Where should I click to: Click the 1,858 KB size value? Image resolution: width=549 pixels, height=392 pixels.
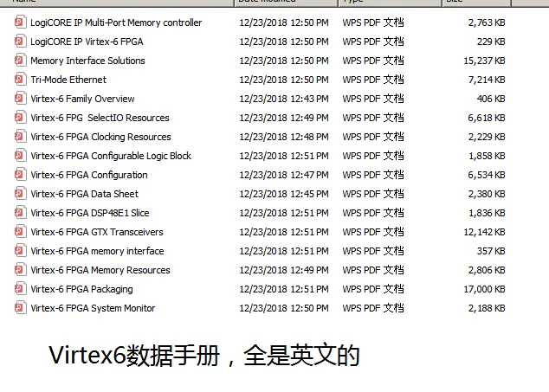487,156
